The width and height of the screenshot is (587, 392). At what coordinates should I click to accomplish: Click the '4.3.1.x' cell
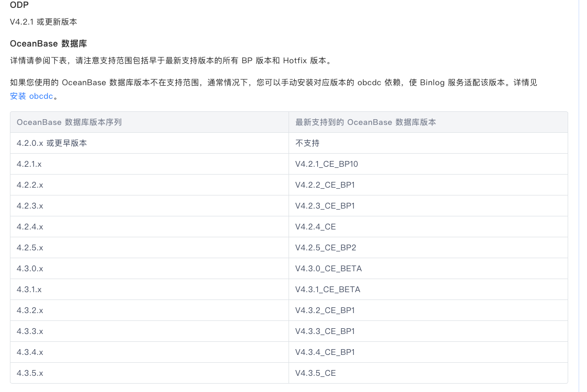click(x=149, y=290)
